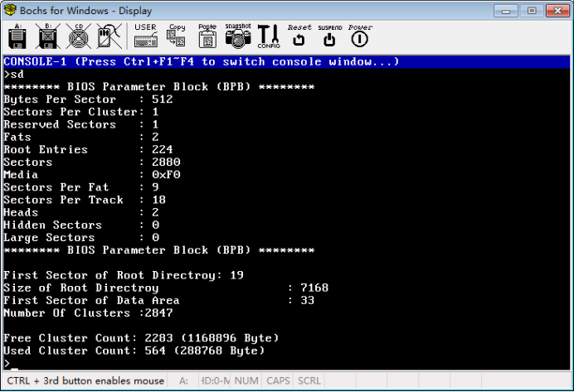Click the 'Sectors Per Cluster: 1' line

coord(81,112)
